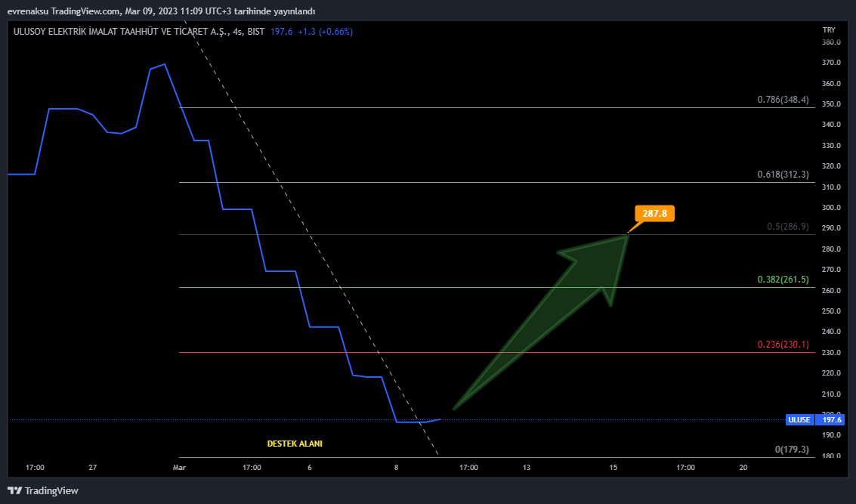Screen dimensions: 856x504
Task: Click the 310.0 price axis value
Action: (831, 187)
